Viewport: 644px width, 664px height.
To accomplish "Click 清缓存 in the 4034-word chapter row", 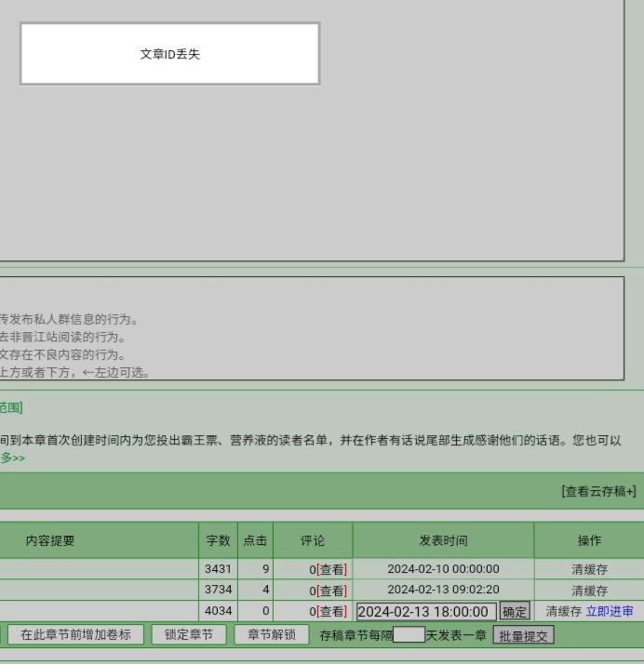I will coord(564,611).
